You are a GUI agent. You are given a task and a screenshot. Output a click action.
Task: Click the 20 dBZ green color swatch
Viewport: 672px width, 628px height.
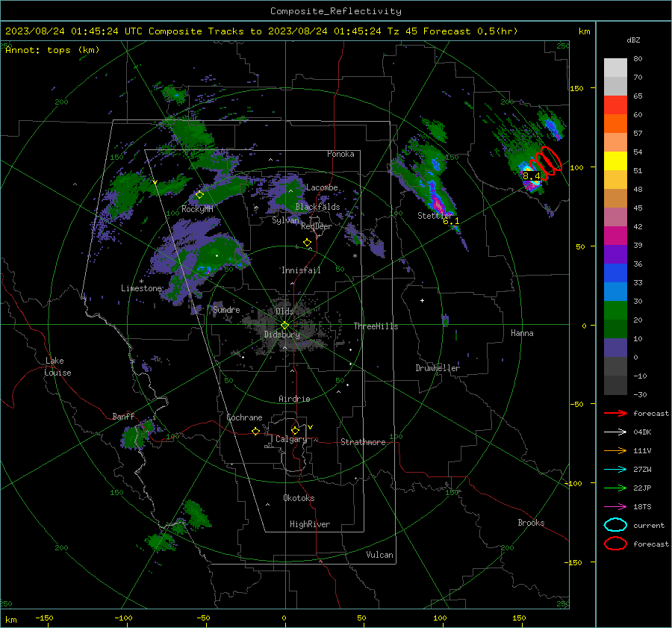coord(615,311)
